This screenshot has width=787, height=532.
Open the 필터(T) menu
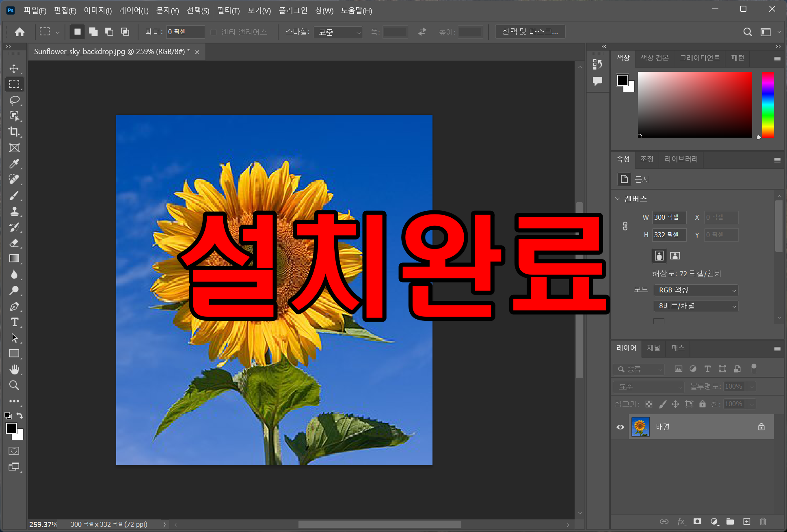click(228, 11)
